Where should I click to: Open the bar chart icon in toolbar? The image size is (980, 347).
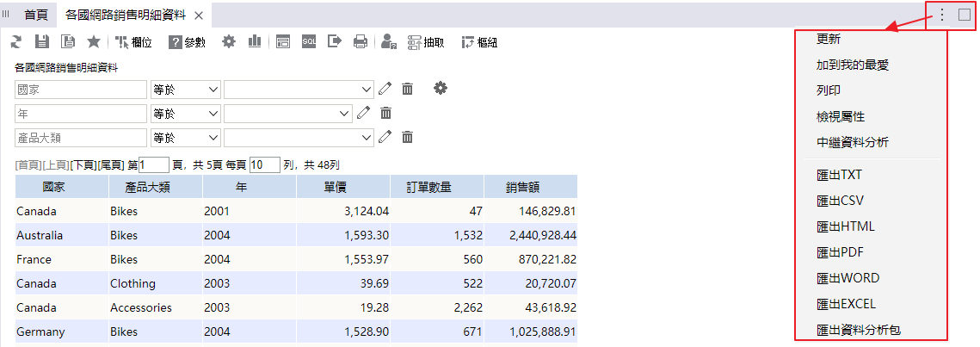[x=255, y=41]
